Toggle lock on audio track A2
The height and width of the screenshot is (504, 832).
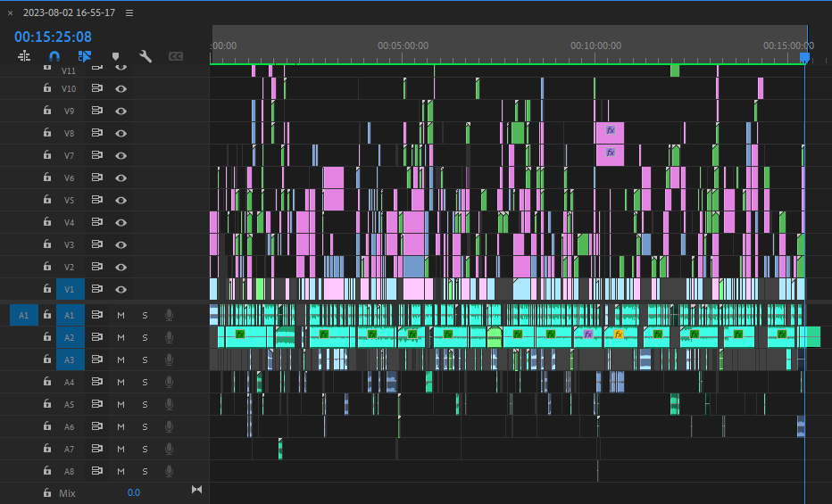coord(47,336)
